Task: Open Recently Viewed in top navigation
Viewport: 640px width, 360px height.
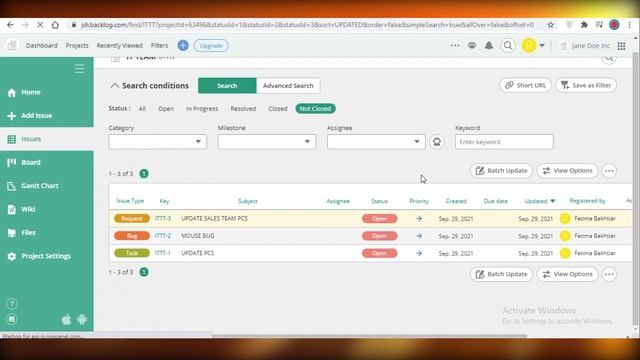Action: tap(120, 45)
